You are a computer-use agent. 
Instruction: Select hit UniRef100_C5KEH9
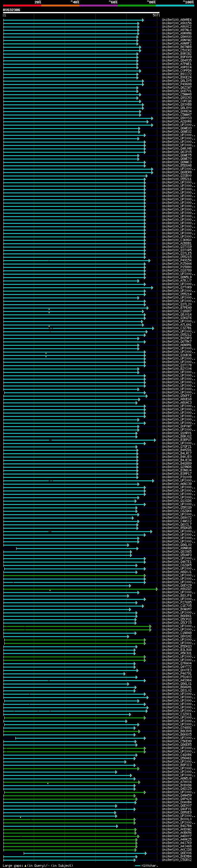click(x=177, y=741)
